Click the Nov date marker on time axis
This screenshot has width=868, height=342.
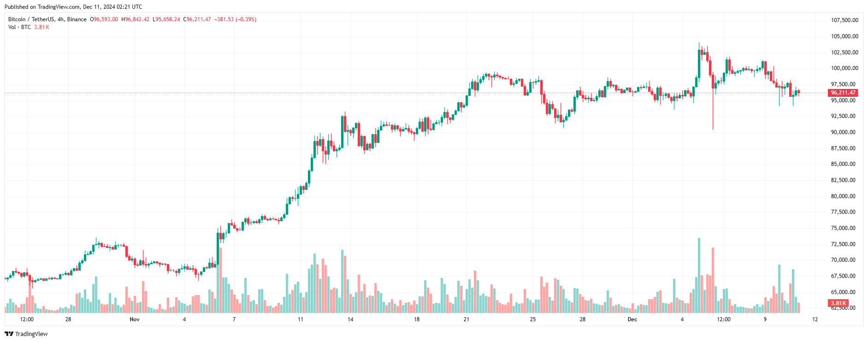click(135, 319)
